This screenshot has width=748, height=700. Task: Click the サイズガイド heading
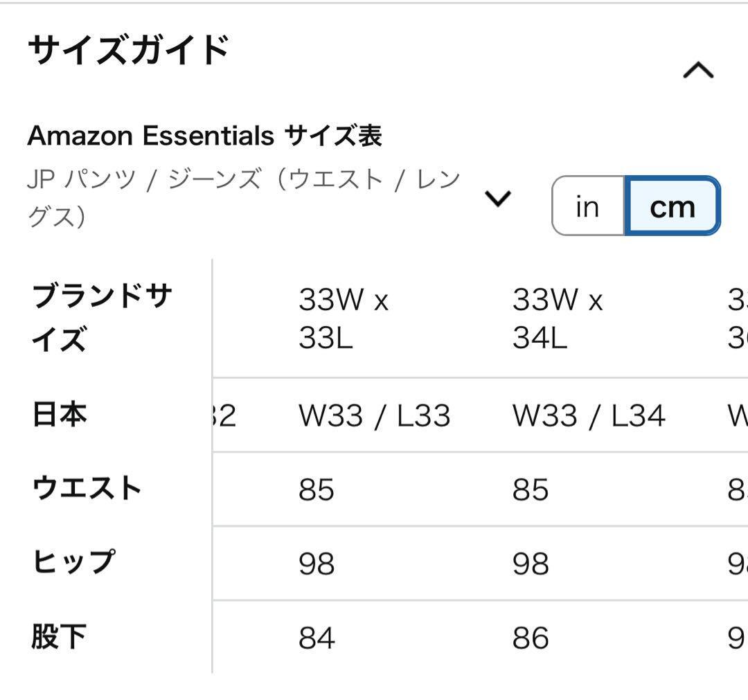pyautogui.click(x=128, y=51)
